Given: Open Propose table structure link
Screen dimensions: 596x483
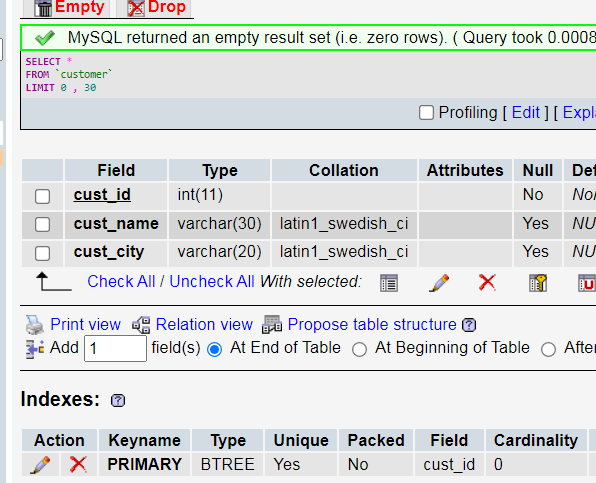Looking at the screenshot, I should pos(372,325).
